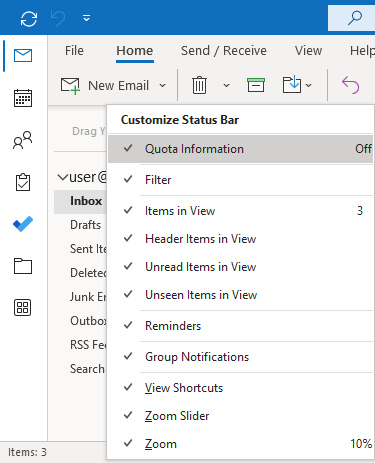This screenshot has width=375, height=463.
Task: Toggle Quota Information status bar option
Action: (x=240, y=149)
